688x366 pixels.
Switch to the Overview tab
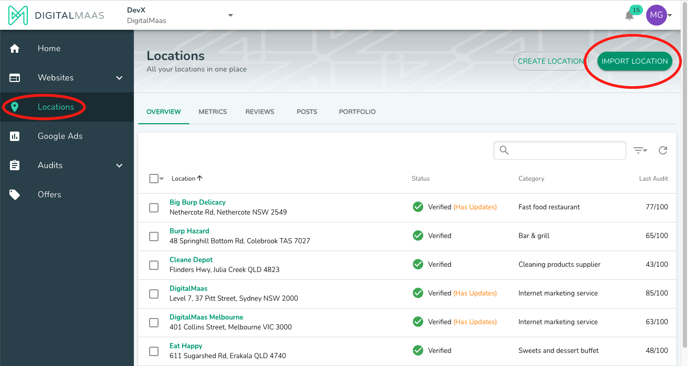click(164, 111)
